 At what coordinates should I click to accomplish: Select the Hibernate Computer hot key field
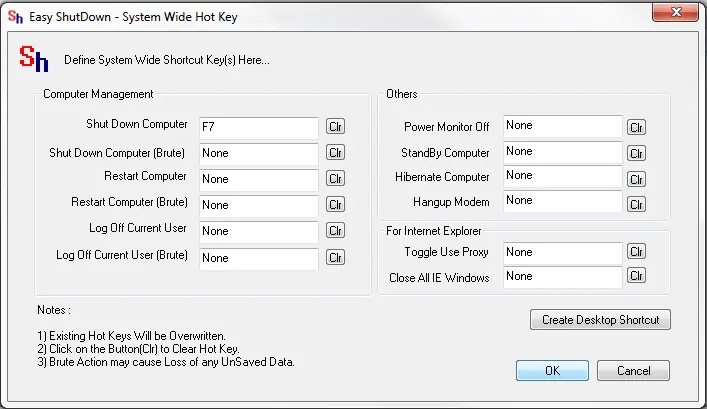coord(562,176)
